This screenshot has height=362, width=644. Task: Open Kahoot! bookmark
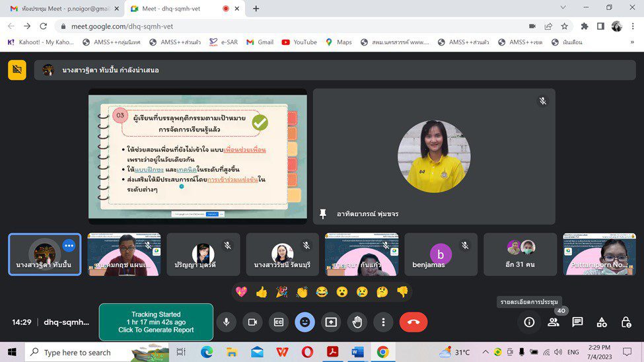point(41,42)
